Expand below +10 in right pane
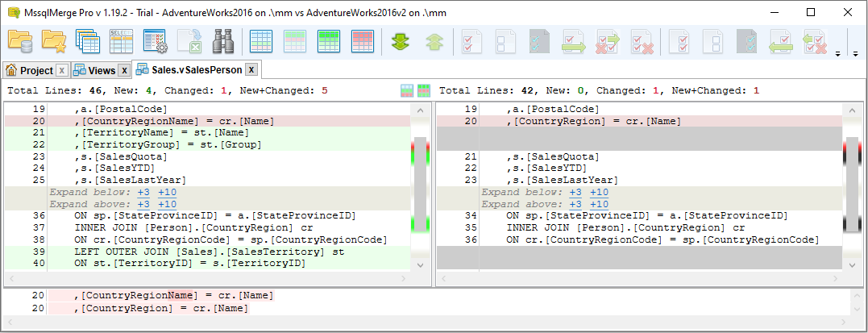The height and width of the screenshot is (333, 868). pyautogui.click(x=599, y=192)
